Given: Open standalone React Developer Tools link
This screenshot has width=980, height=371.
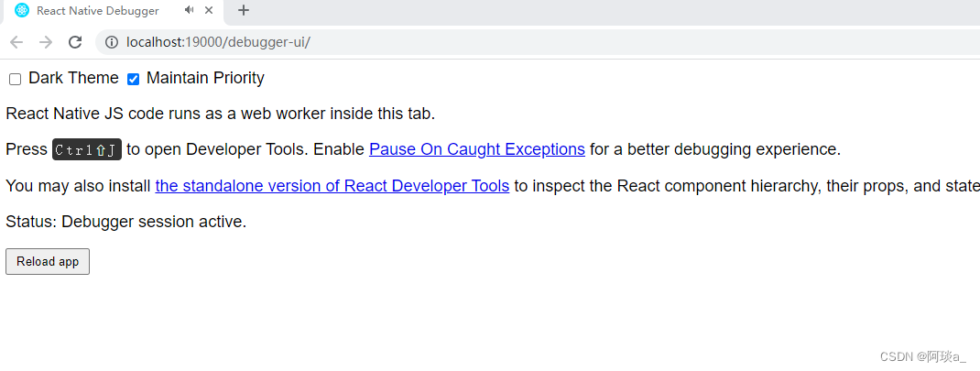Looking at the screenshot, I should pyautogui.click(x=332, y=186).
